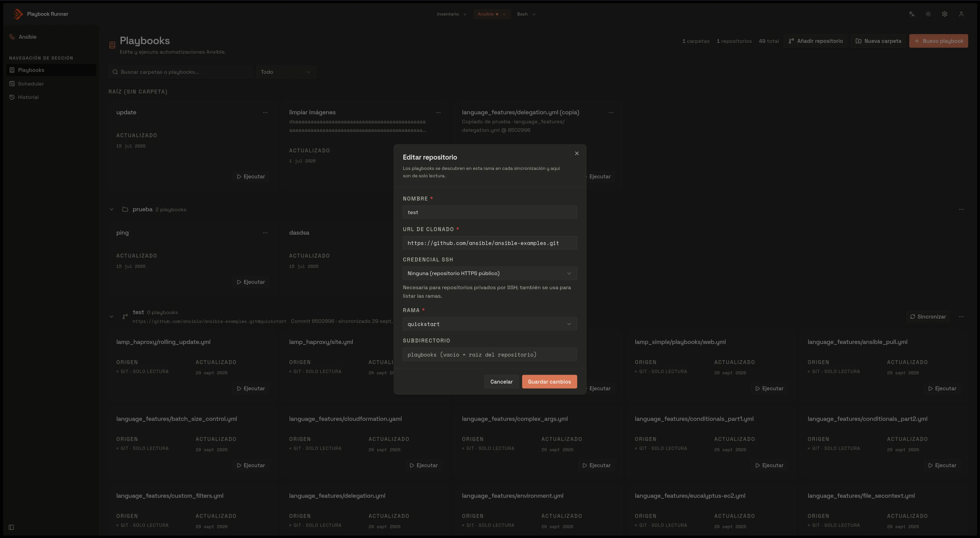Open the three-dot menu on limpiar imágenes card
980x538 pixels.
[438, 112]
